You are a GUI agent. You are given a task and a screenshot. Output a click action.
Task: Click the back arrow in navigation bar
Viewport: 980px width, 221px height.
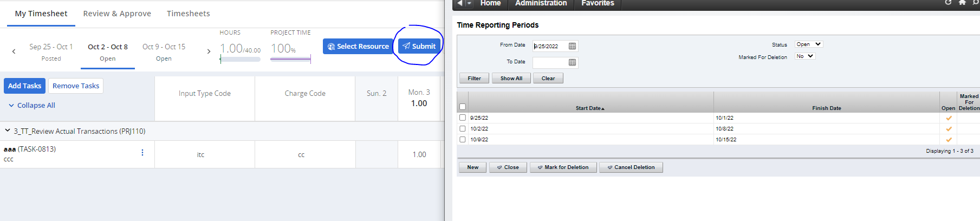(460, 3)
